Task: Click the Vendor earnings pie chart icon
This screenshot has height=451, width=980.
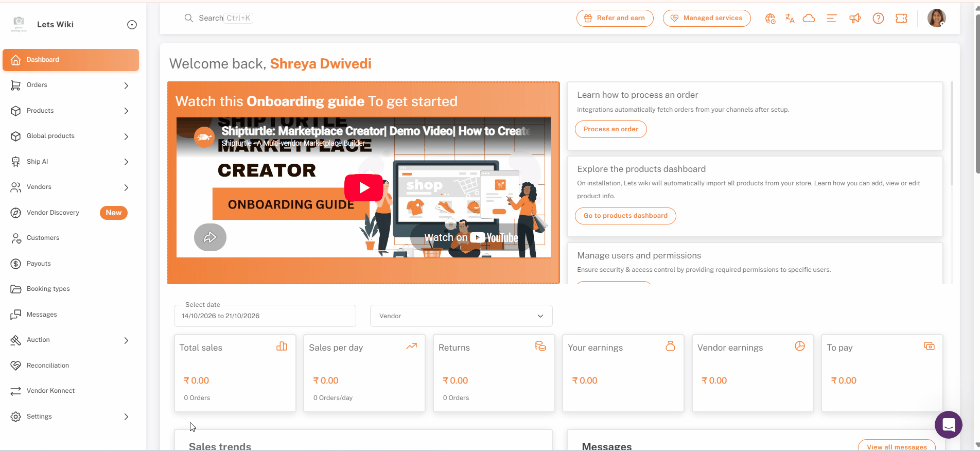Action: click(799, 346)
